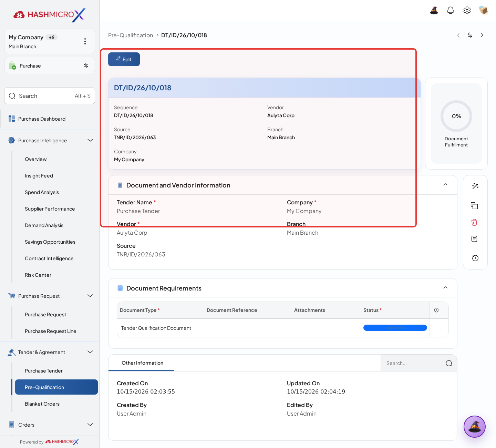Open Purchase Tender in the sidebar
This screenshot has height=448, width=496.
[x=44, y=371]
